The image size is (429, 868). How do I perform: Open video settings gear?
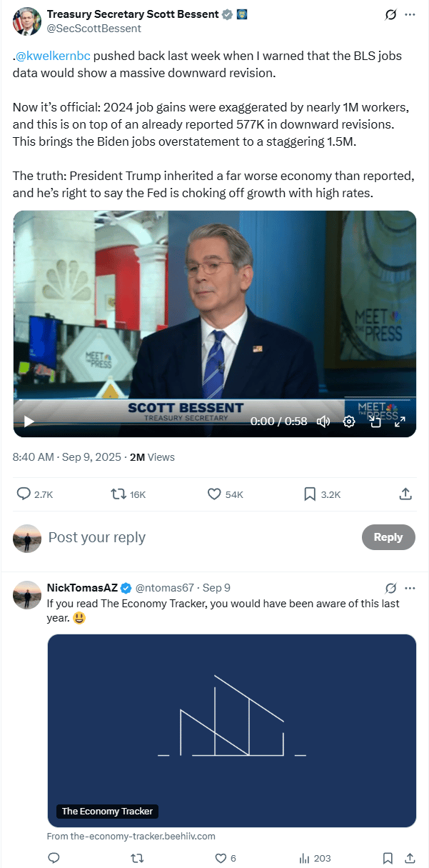tap(349, 421)
